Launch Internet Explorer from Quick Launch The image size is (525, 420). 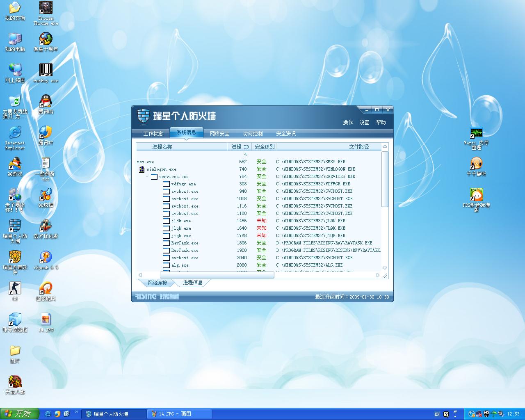point(48,414)
